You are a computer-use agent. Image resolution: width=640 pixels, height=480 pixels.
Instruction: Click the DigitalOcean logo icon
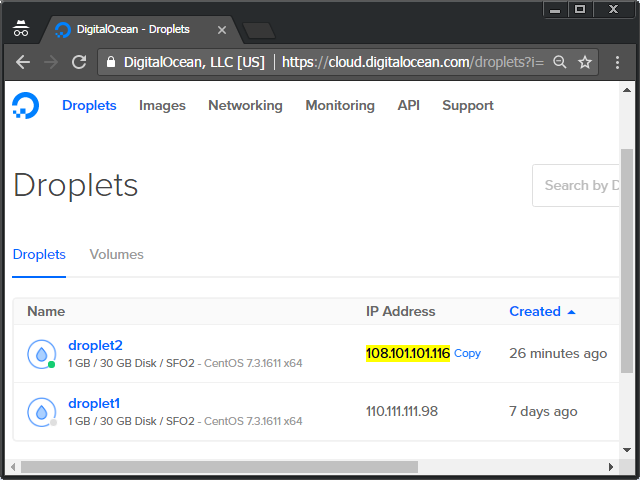[x=25, y=105]
